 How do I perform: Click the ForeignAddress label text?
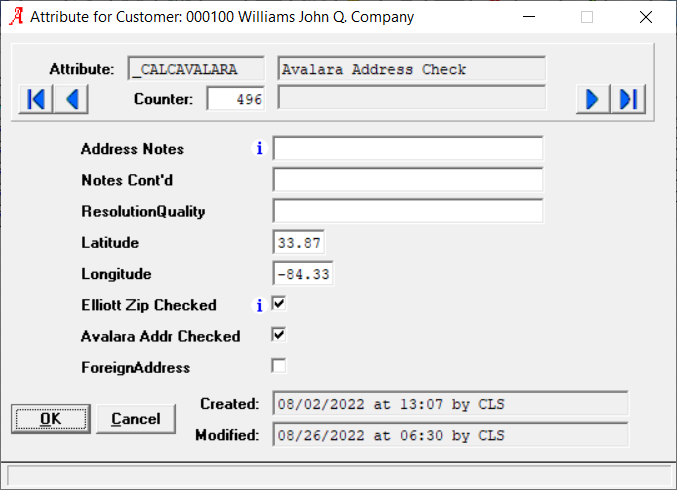[136, 367]
